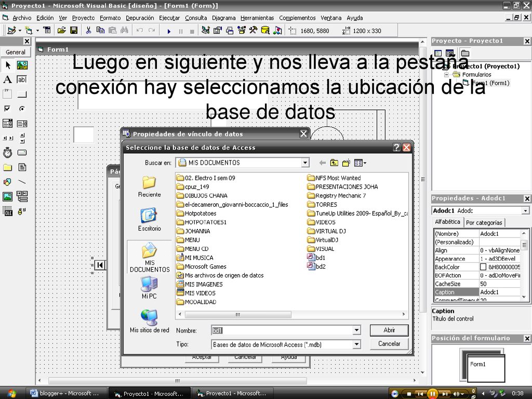The width and height of the screenshot is (532, 399).
Task: Click the Save Project toolbar icon
Action: coord(74,31)
